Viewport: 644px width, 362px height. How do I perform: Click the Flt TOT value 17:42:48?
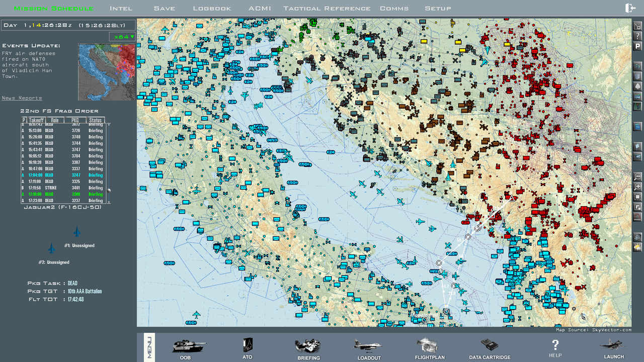click(75, 300)
